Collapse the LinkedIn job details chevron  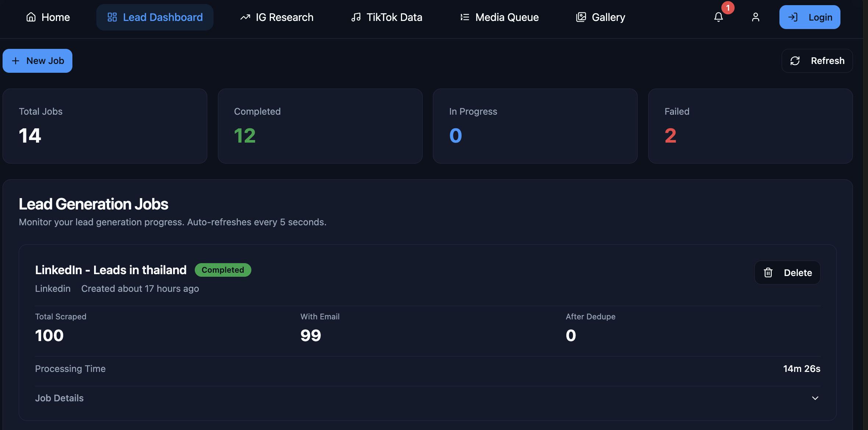click(815, 398)
